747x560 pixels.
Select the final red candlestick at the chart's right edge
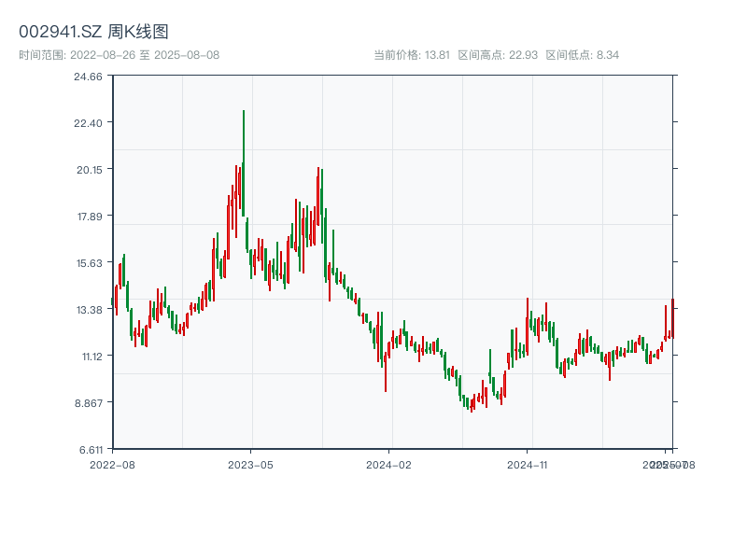(x=672, y=318)
